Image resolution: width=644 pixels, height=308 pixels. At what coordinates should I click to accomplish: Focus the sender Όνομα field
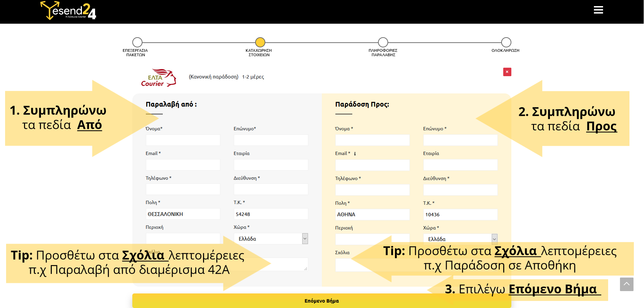[183, 140]
